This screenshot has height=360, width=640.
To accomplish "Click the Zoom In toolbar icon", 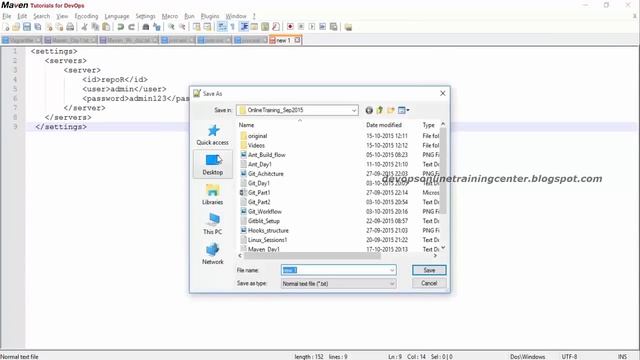I will point(171,27).
